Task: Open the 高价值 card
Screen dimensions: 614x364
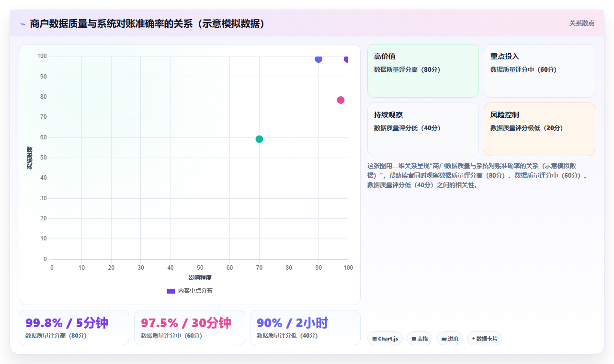Action: 423,71
